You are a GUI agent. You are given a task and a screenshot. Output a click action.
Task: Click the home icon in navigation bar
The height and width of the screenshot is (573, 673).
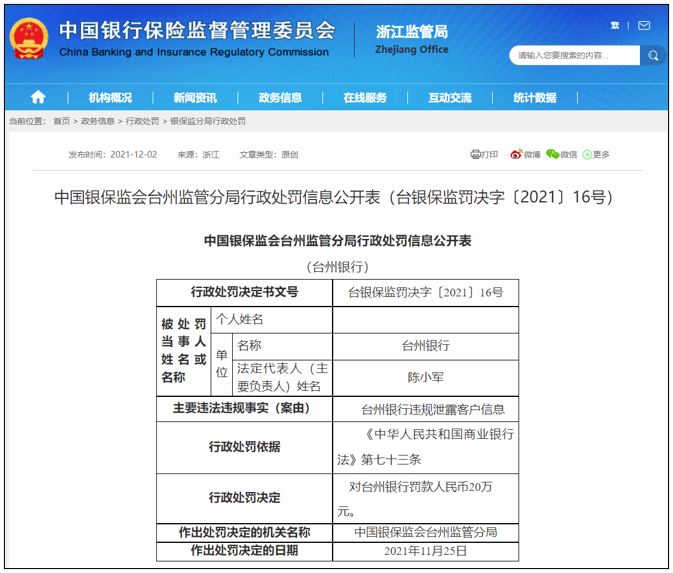pos(38,97)
